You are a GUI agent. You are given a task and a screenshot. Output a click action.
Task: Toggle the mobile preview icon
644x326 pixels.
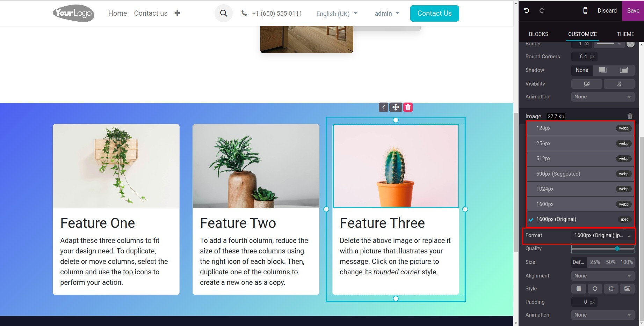[585, 10]
